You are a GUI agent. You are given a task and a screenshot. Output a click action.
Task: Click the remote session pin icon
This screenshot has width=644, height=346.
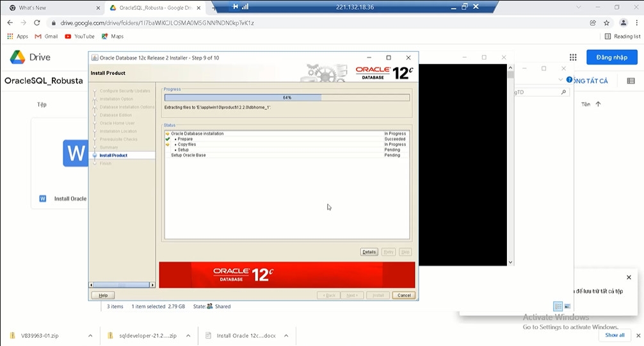click(235, 6)
